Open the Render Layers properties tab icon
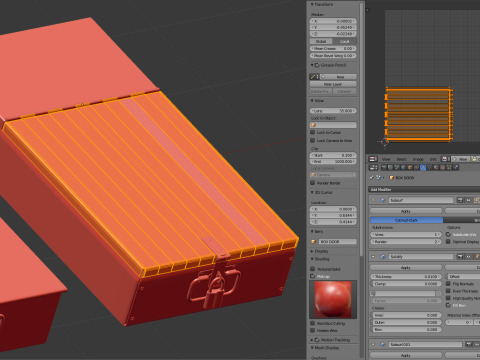 tap(390, 167)
